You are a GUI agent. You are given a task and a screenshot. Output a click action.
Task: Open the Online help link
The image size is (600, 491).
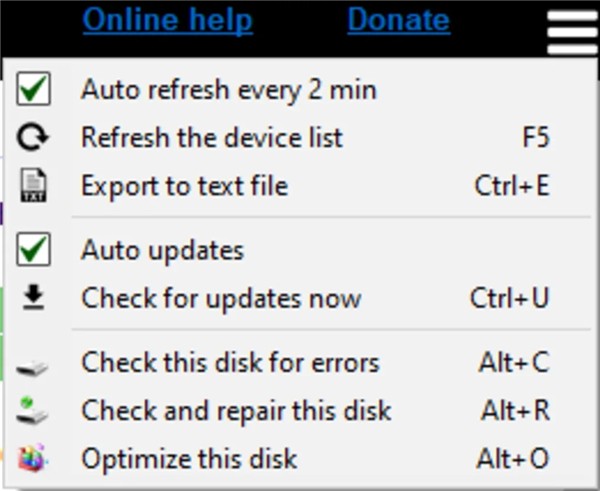point(168,20)
